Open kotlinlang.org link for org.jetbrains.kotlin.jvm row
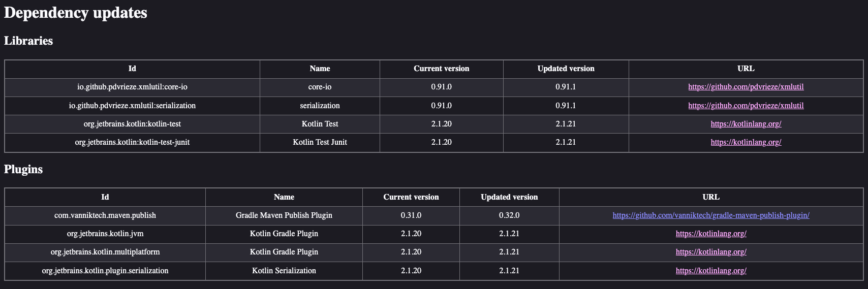868x289 pixels. [711, 234]
